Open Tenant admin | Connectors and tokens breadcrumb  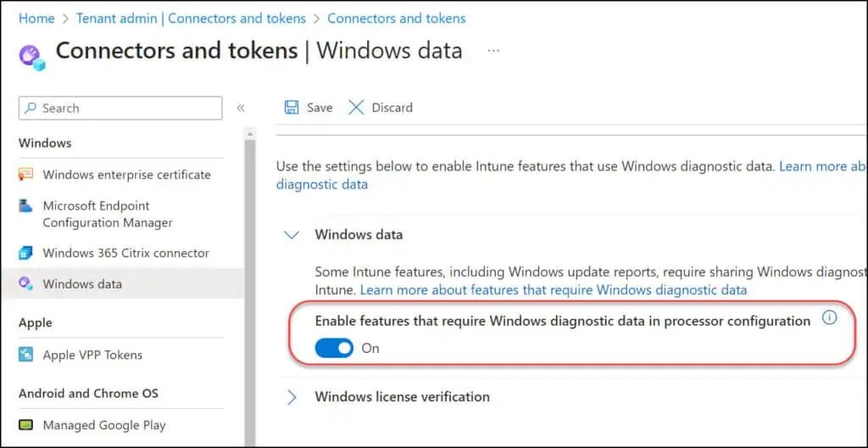191,19
